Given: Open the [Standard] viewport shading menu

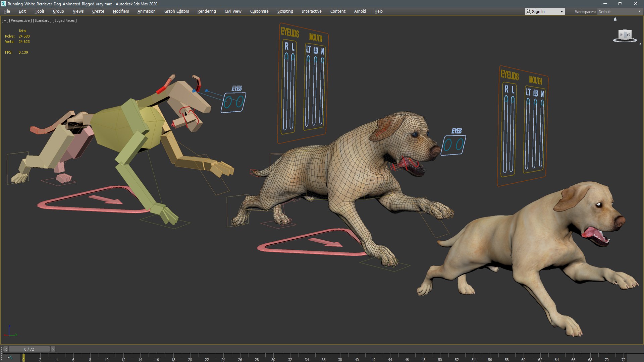Looking at the screenshot, I should (42, 20).
